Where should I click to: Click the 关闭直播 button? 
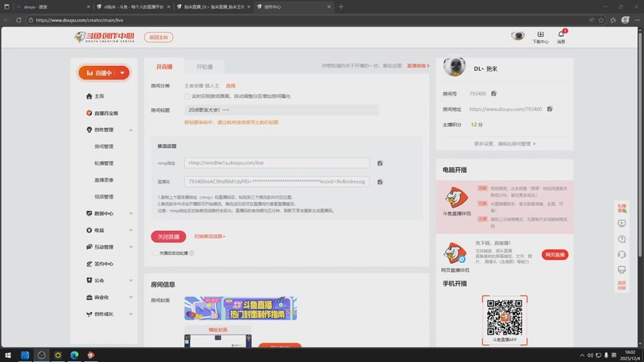(x=168, y=237)
